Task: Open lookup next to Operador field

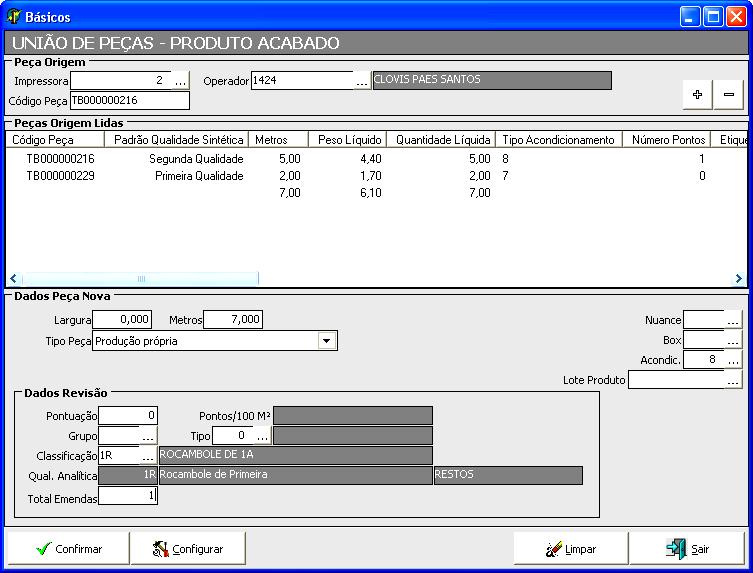Action: point(362,80)
